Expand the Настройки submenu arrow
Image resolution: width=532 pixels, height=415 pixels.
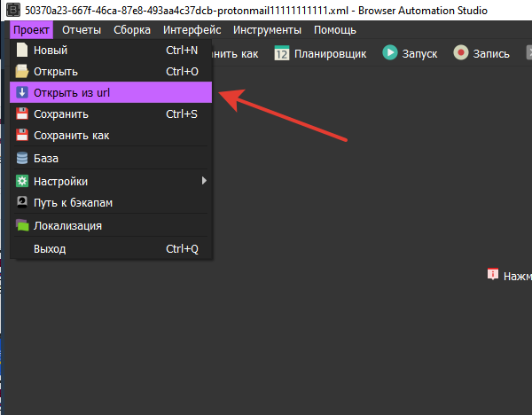204,181
